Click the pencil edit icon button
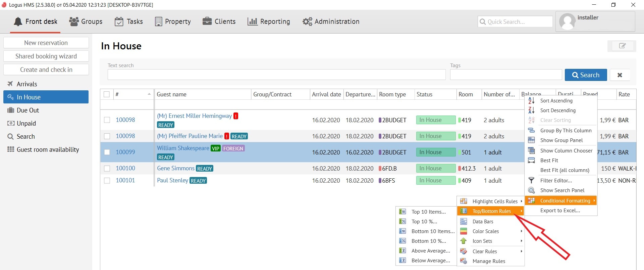This screenshot has height=270, width=644. [622, 46]
